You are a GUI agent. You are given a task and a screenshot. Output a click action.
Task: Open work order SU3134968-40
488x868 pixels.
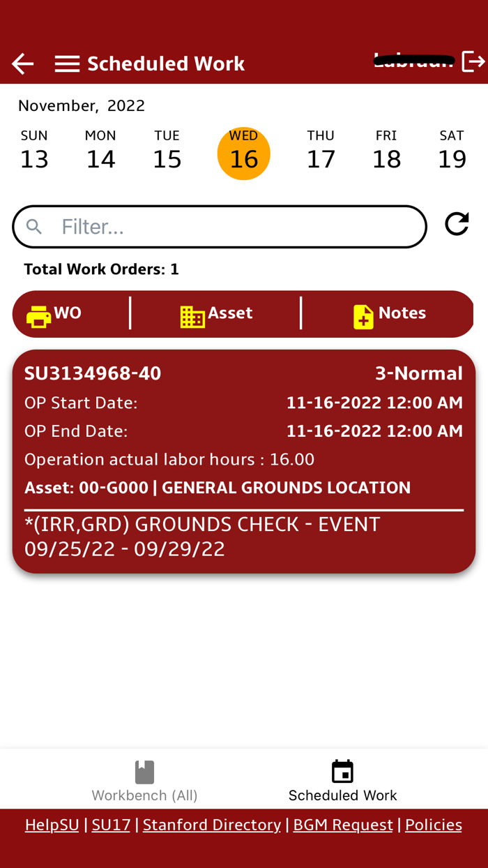tap(93, 373)
